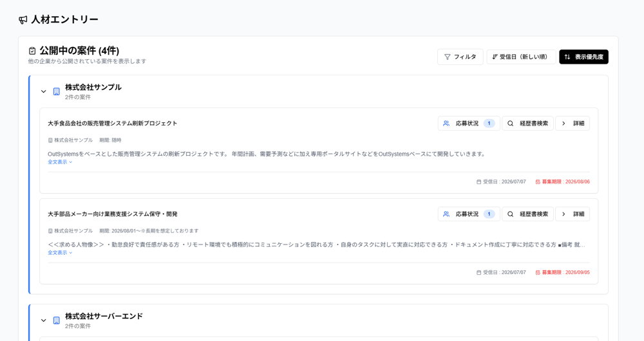Click the title 大手食品会社の販売管理システム刷新プロジェクト

pyautogui.click(x=113, y=124)
